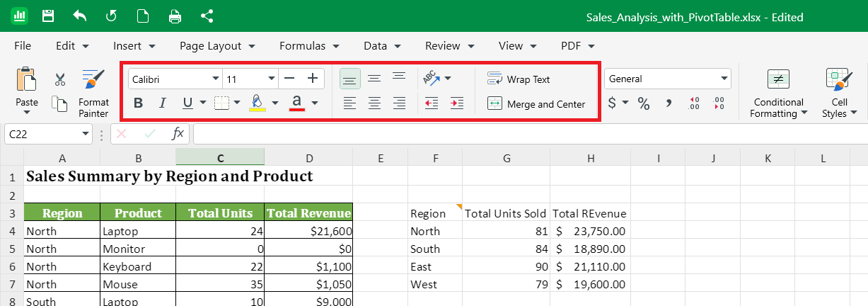Increase font size with plus button

pos(312,79)
